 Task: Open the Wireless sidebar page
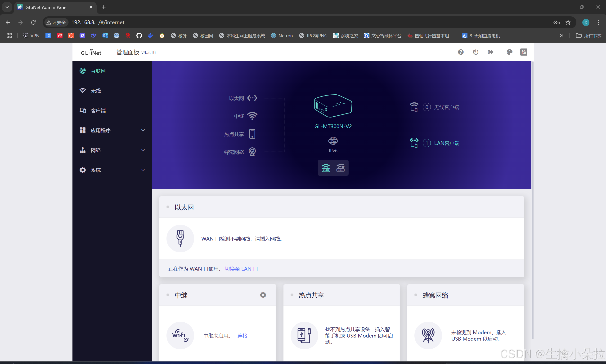[95, 91]
